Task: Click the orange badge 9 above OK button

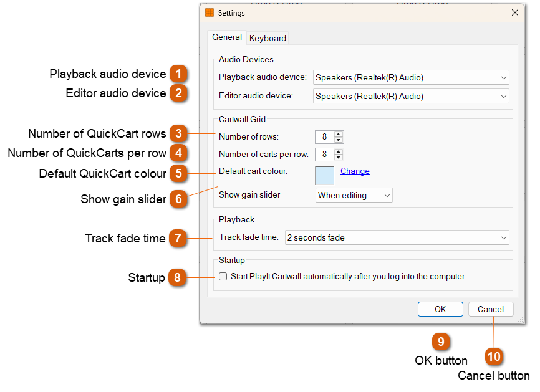Action: click(441, 342)
